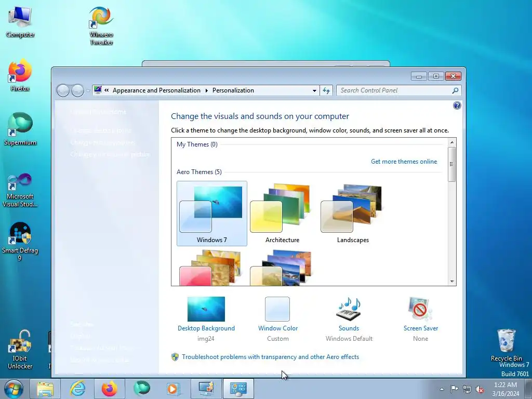
Task: Open the Window Color swatch
Action: [277, 309]
